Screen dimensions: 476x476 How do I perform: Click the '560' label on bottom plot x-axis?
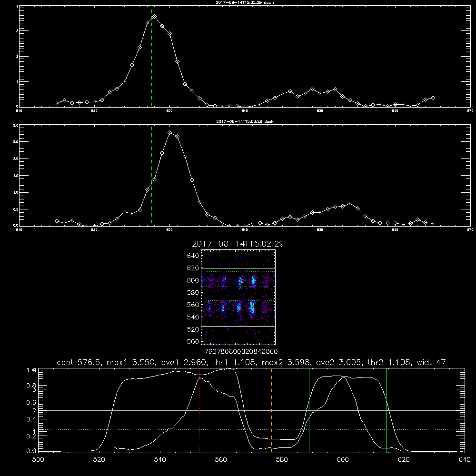[x=221, y=460]
